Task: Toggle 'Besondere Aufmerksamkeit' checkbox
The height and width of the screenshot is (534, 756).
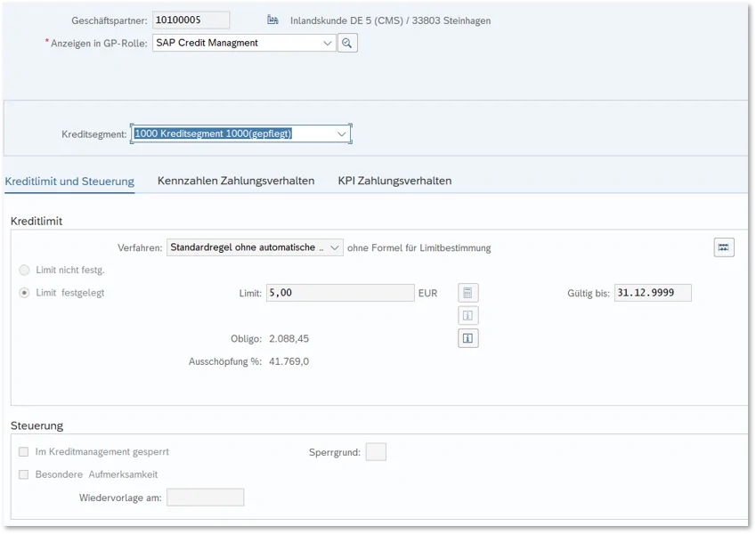Action: pos(24,474)
